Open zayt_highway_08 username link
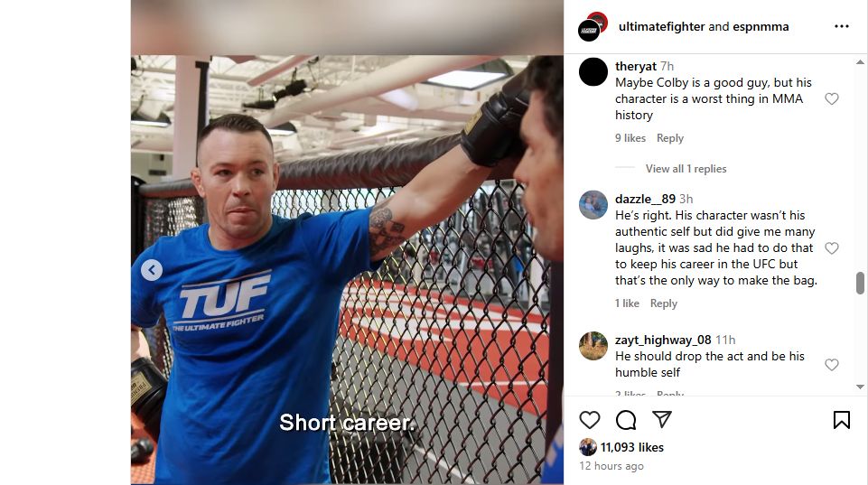868x485 pixels. point(663,340)
